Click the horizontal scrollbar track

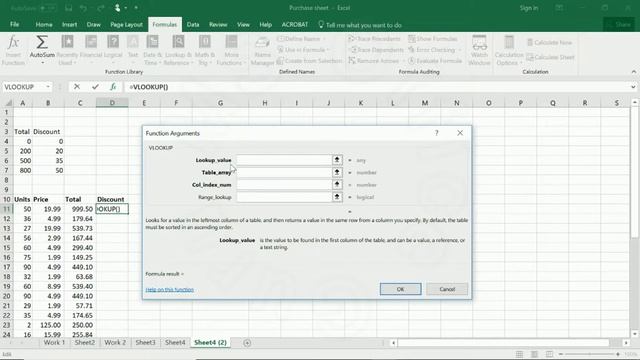[503, 343]
